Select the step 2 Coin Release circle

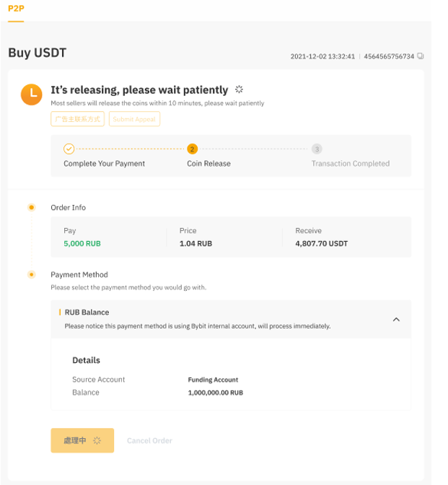(x=192, y=149)
